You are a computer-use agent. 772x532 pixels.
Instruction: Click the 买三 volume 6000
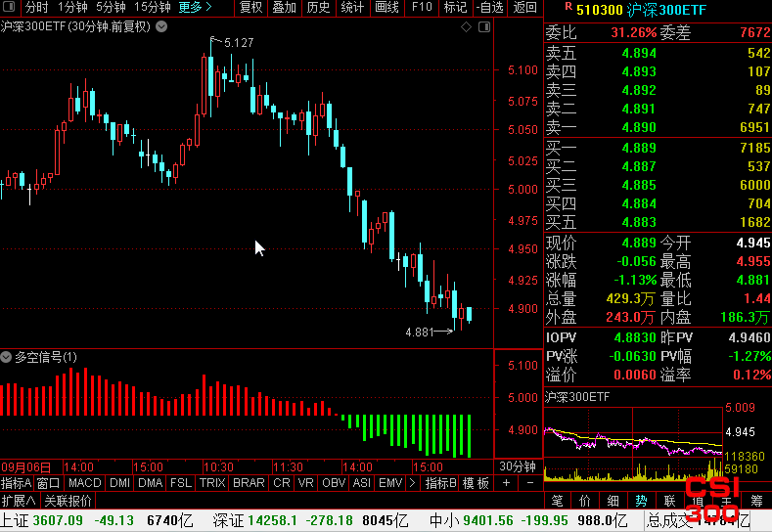[754, 185]
